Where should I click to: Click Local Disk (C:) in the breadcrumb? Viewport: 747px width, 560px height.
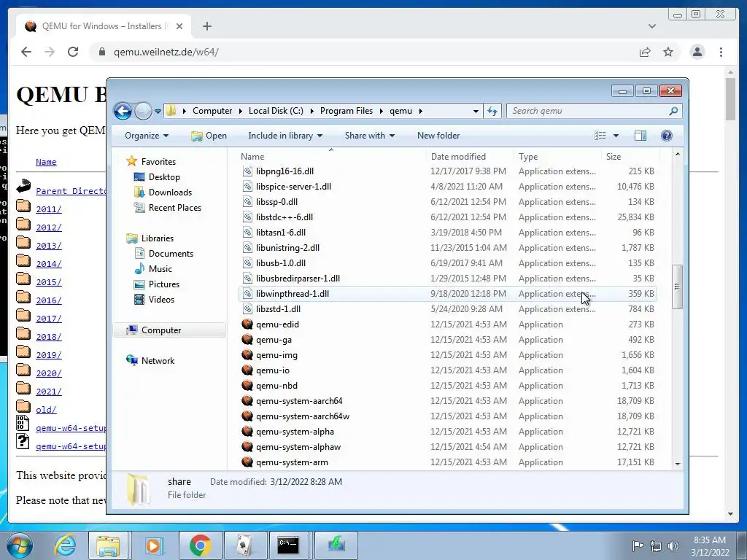pos(276,111)
